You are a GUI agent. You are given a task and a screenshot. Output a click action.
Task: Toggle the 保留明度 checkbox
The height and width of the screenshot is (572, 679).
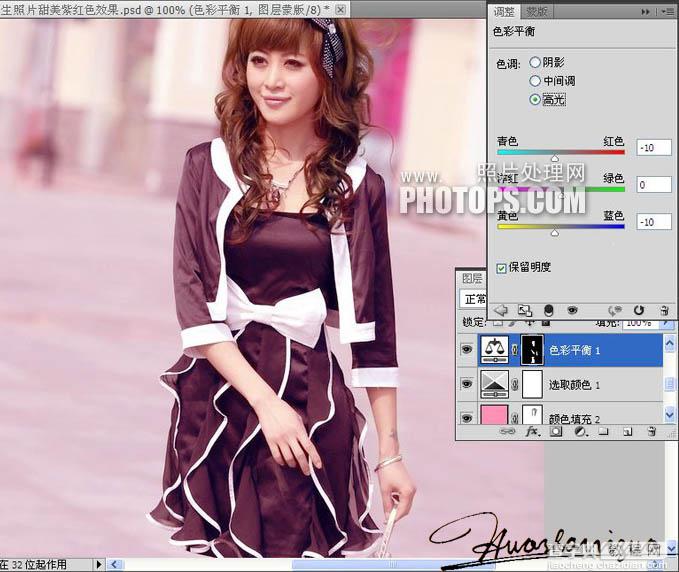click(501, 268)
